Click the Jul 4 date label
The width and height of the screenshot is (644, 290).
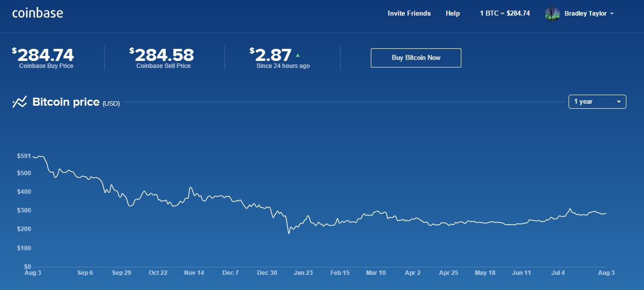coord(558,273)
